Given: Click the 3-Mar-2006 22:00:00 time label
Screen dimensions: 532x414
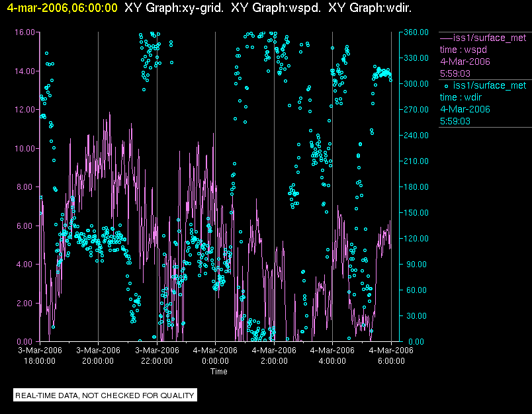Looking at the screenshot, I should click(157, 355).
